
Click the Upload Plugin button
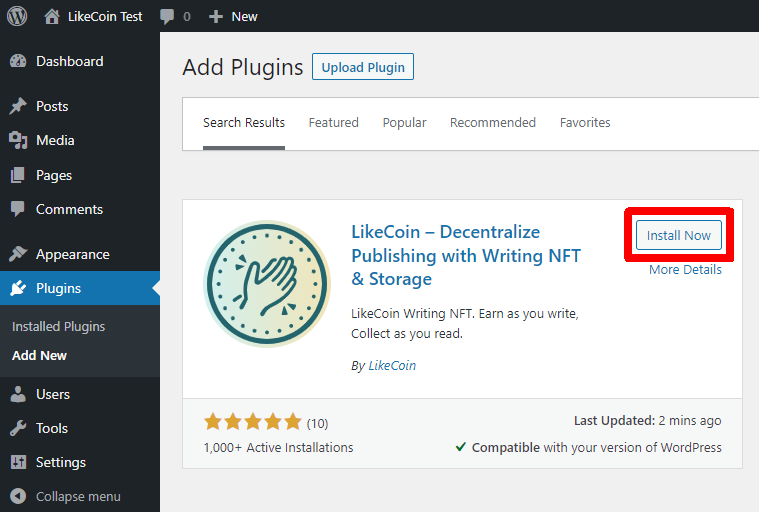coord(363,67)
